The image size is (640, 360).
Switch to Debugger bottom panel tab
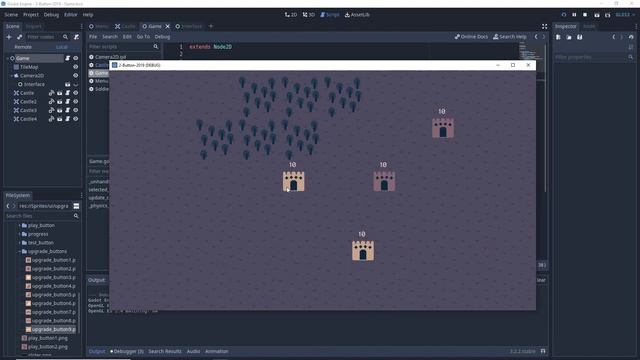pyautogui.click(x=127, y=351)
